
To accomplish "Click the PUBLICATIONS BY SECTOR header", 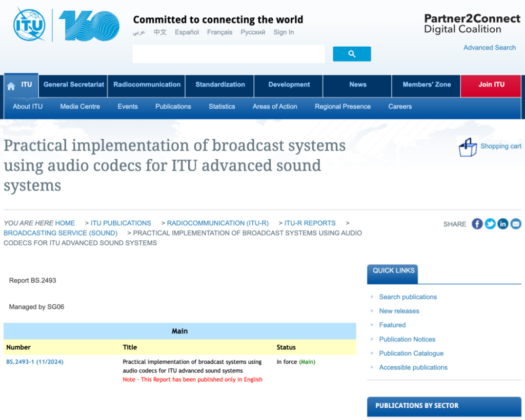I will (x=444, y=406).
